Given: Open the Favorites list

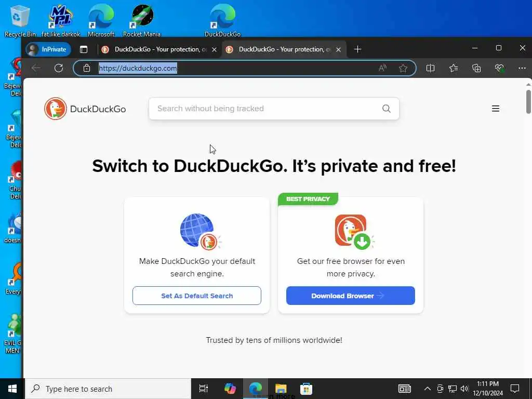Looking at the screenshot, I should coord(453,68).
